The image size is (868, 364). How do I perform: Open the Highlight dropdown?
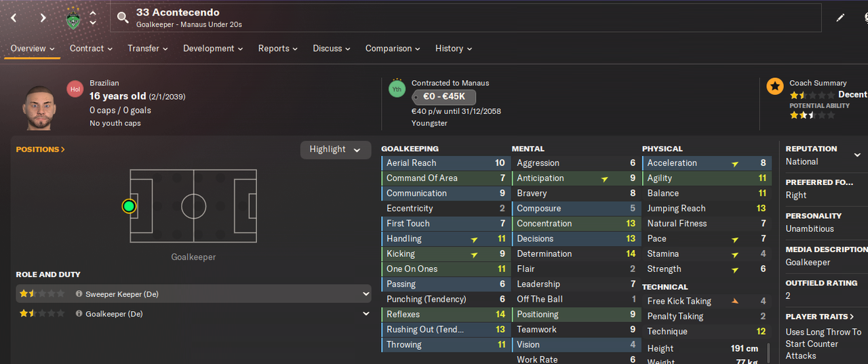(336, 150)
